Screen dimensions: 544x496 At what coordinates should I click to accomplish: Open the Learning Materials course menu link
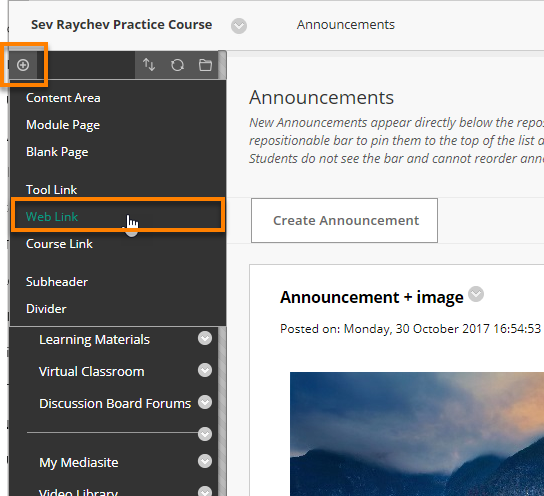coord(94,340)
